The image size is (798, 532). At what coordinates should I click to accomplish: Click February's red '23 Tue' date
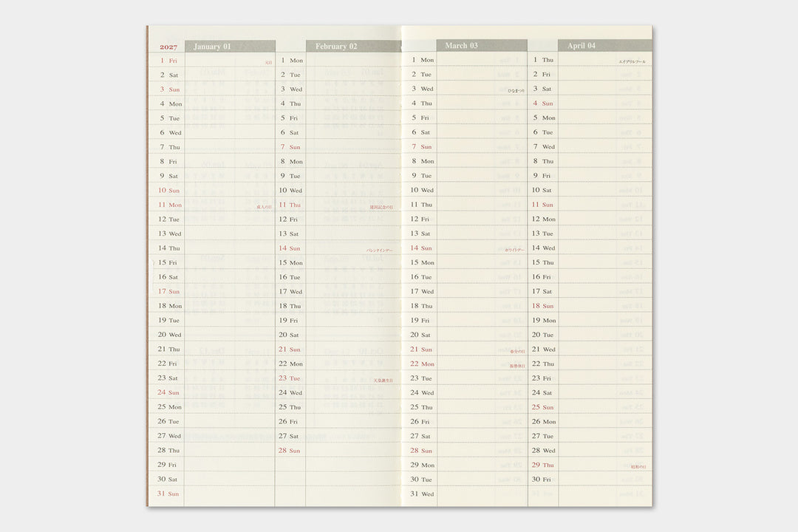click(290, 378)
